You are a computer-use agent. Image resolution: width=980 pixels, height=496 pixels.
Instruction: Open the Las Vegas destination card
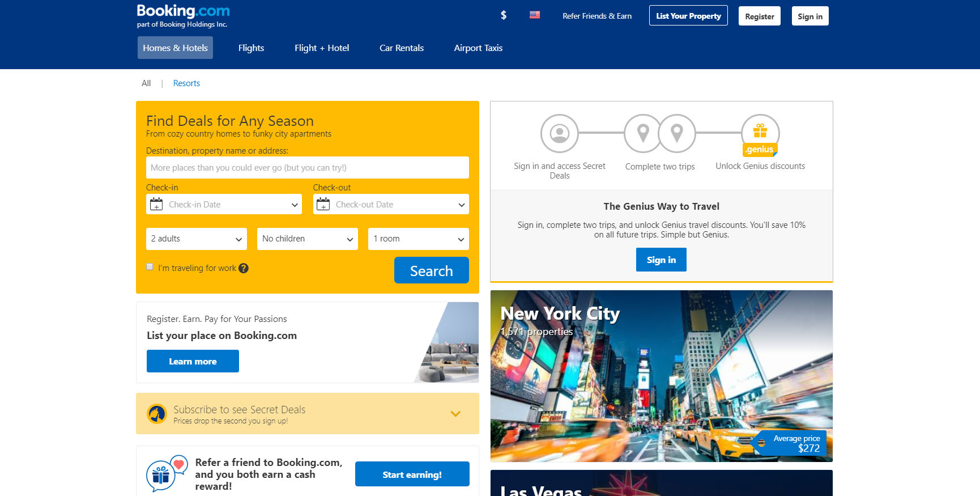(x=662, y=483)
